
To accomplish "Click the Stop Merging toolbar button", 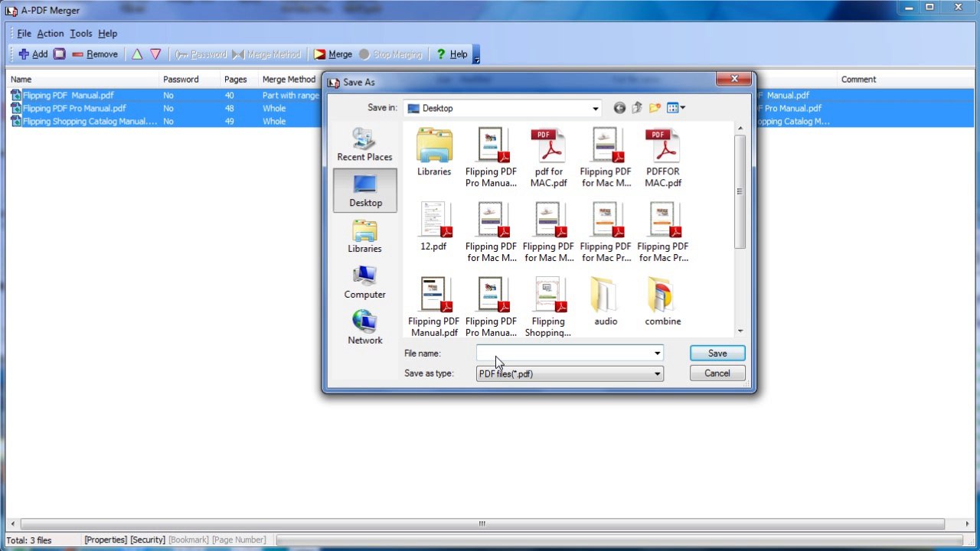I will tap(390, 54).
